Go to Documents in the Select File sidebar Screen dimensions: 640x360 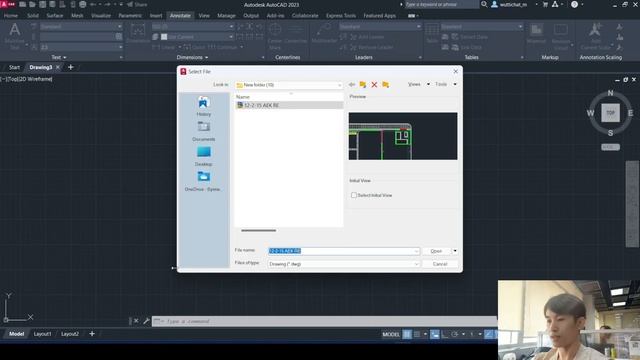tap(203, 131)
